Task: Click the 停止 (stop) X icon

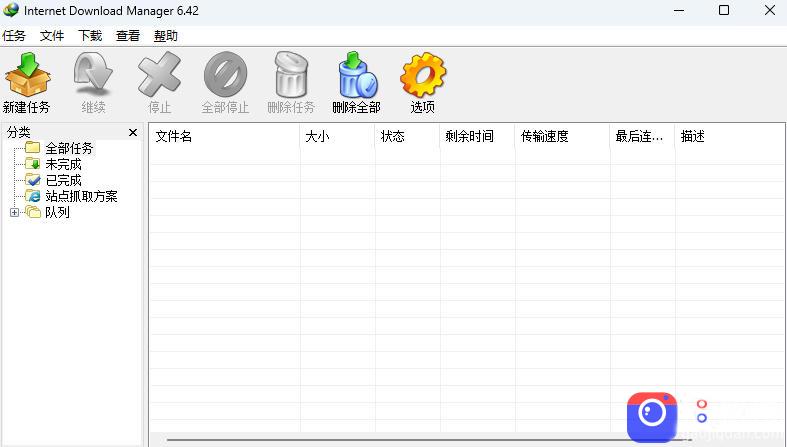Action: [x=160, y=74]
